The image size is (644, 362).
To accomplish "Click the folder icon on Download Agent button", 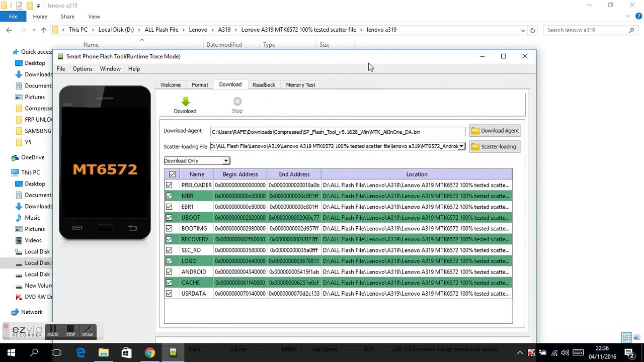I will [x=475, y=131].
